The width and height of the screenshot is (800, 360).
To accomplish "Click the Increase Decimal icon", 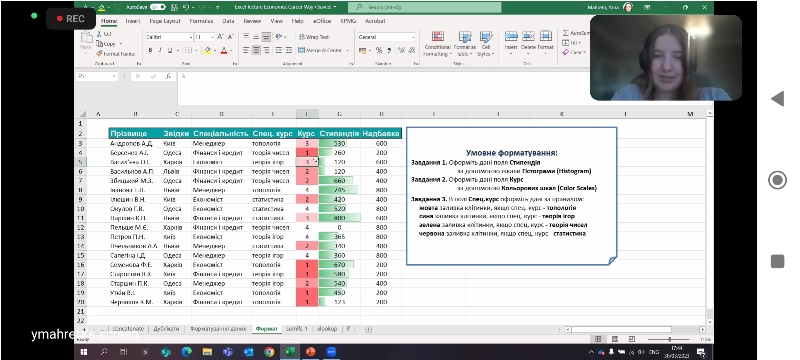I will tap(402, 50).
